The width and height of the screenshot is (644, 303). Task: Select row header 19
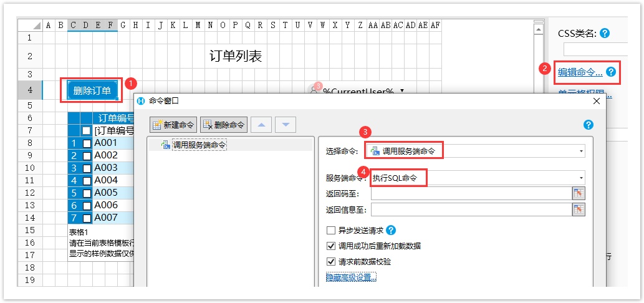[x=29, y=280]
